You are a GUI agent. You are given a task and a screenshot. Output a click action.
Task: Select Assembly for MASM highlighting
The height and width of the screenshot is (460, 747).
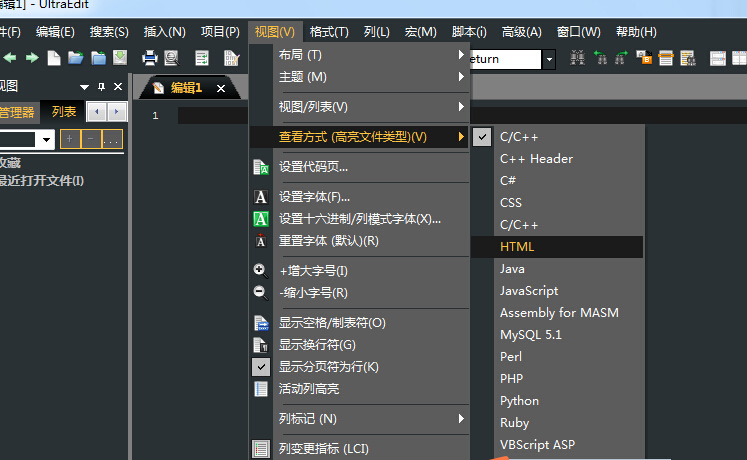557,313
